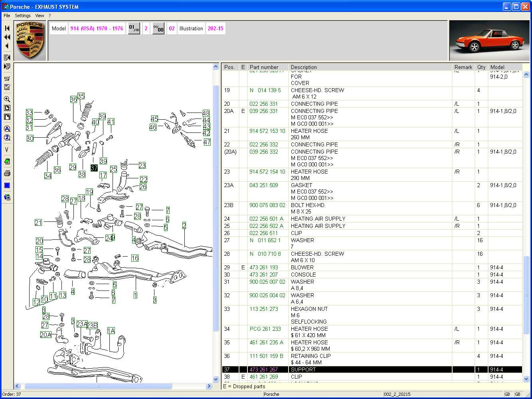This screenshot has width=532, height=399.
Task: Click callout 30 in exhaust diagram
Action: [x=30, y=138]
